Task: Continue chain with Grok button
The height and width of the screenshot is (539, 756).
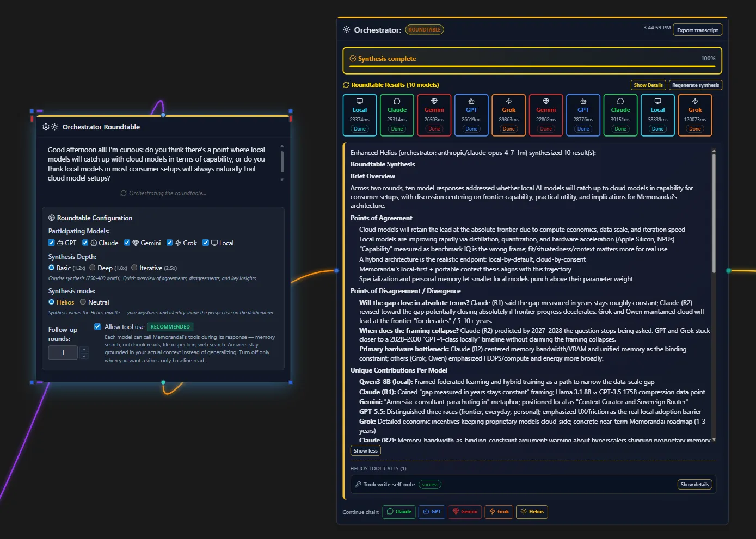Action: click(x=499, y=511)
